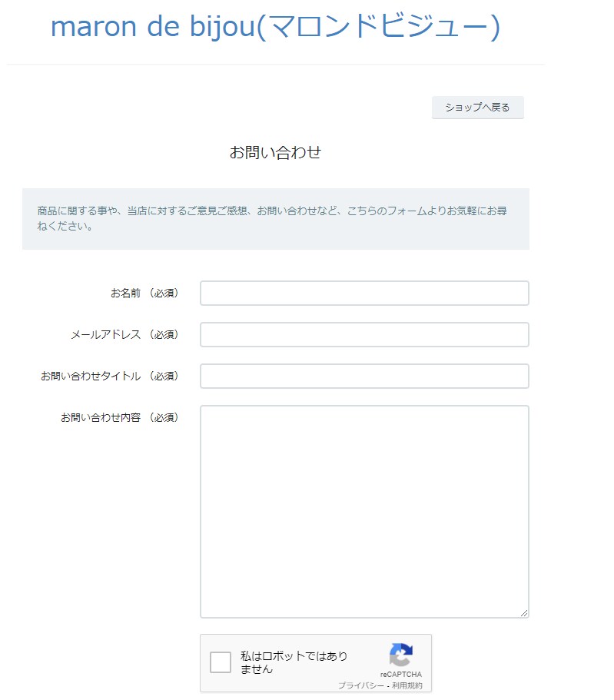Click the ショップへ戻る button
The image size is (614, 700).
(477, 107)
